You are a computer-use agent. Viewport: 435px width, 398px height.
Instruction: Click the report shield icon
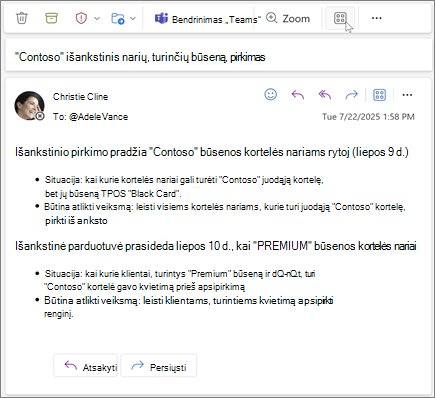click(81, 18)
